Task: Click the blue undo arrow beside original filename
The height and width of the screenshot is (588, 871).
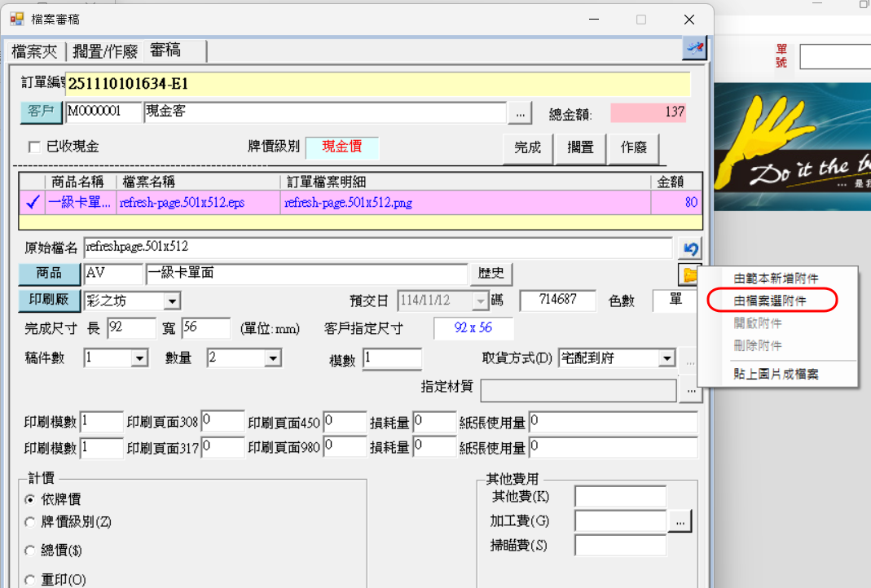Action: [x=690, y=248]
